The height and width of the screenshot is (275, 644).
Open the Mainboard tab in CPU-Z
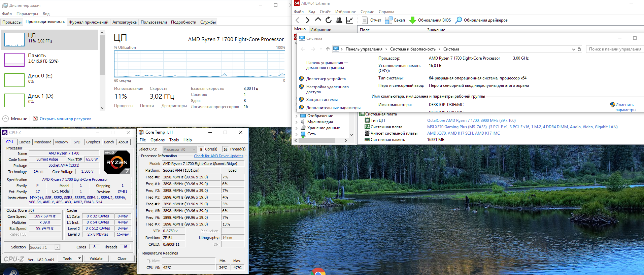point(43,142)
